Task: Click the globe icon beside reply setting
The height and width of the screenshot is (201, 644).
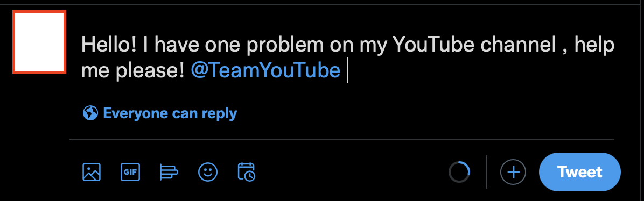Action: (90, 113)
